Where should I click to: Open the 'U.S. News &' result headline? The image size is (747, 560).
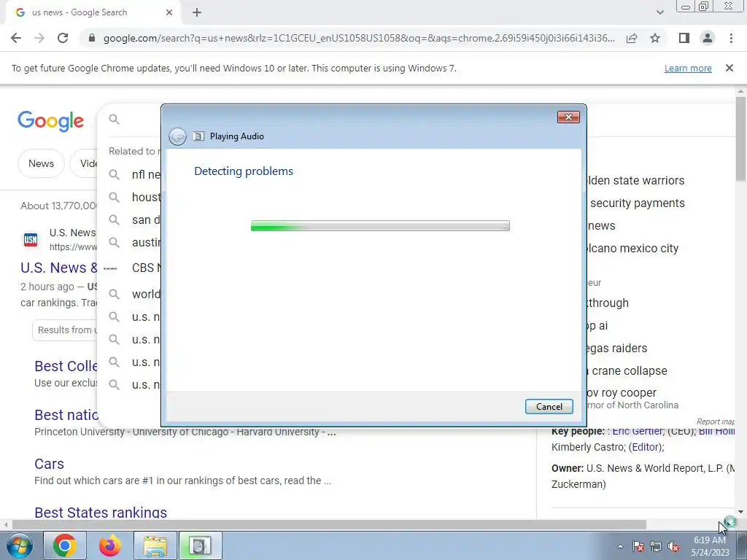(58, 268)
